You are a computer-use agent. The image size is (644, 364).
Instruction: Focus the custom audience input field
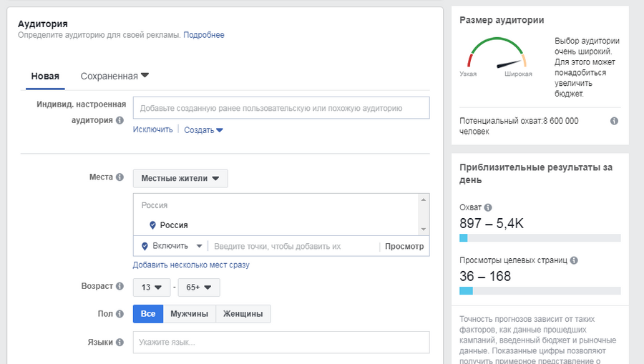coord(281,108)
